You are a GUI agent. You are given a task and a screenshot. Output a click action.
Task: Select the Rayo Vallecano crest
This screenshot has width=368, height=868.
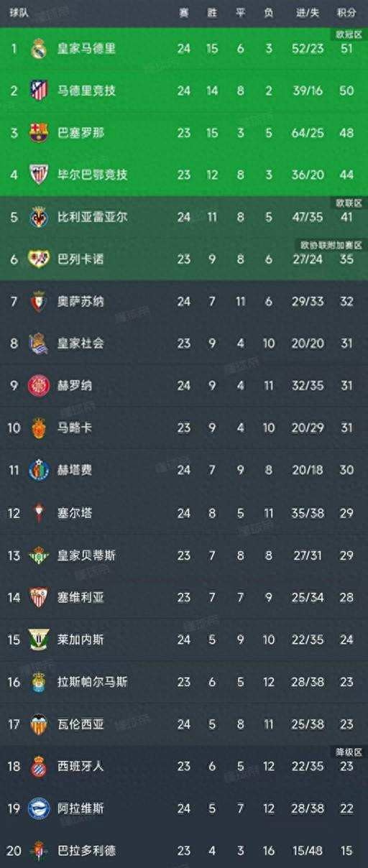pos(39,259)
